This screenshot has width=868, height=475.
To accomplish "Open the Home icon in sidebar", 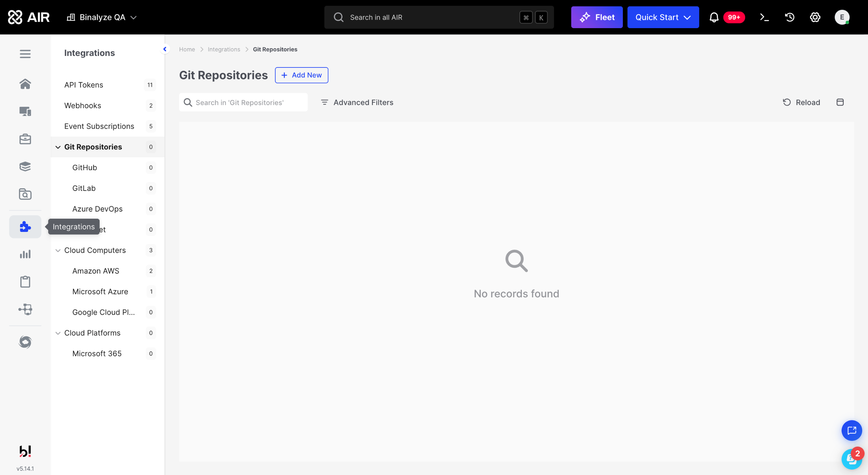I will (x=25, y=84).
